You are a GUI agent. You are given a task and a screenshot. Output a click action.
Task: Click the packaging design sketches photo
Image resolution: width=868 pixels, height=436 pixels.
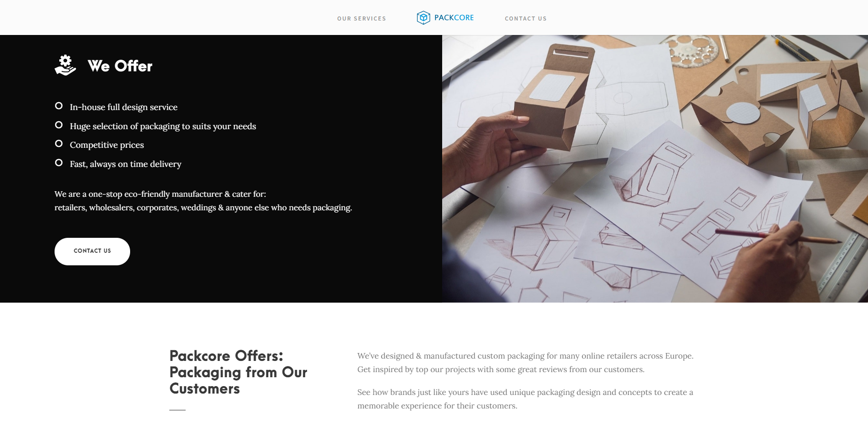pyautogui.click(x=655, y=169)
